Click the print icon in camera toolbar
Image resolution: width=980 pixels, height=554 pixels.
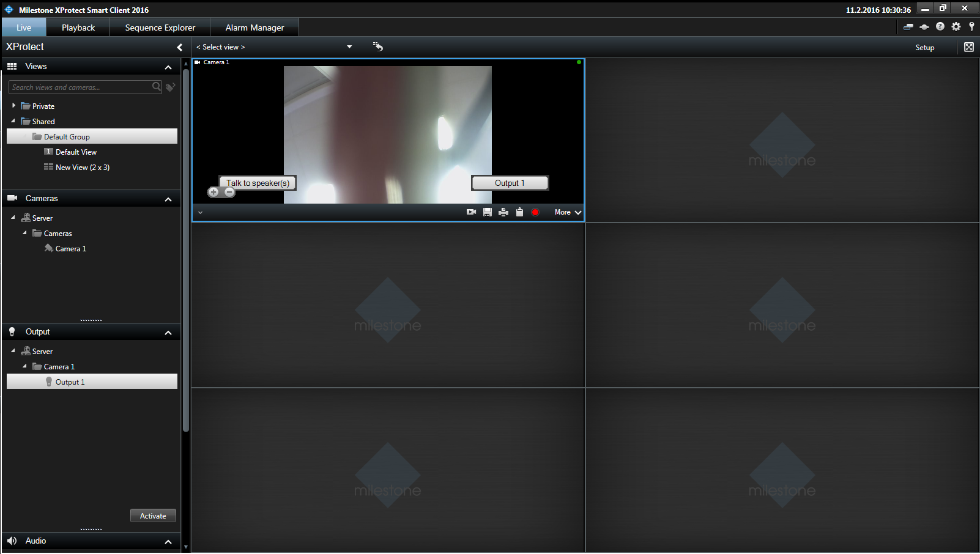pyautogui.click(x=503, y=212)
